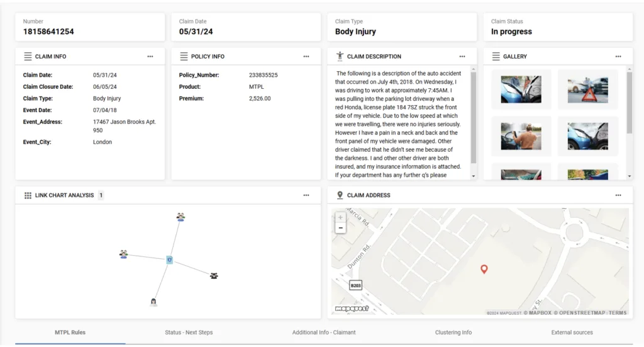Screen dimensions: 644x347
Task: Click the Event Date value 07/04/18
Action: tap(105, 110)
